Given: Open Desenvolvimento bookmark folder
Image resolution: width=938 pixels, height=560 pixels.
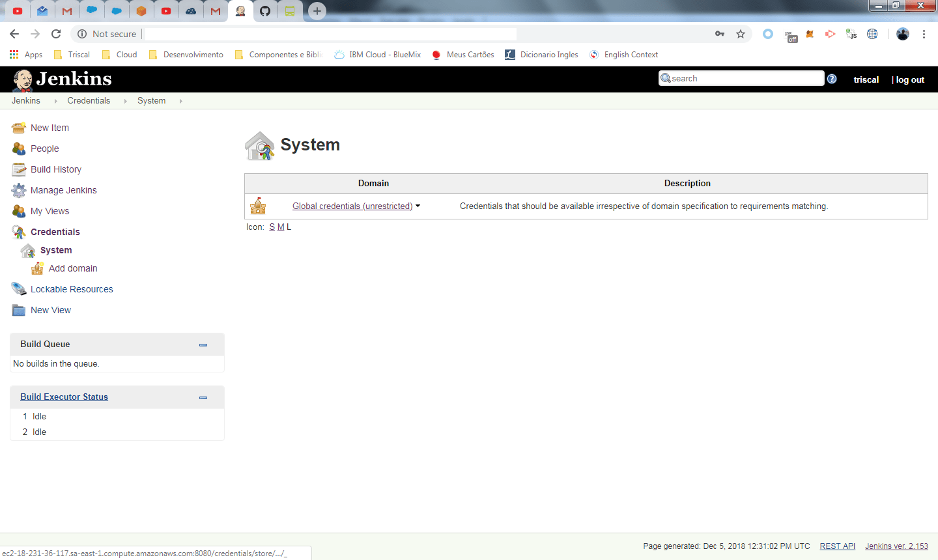Looking at the screenshot, I should pyautogui.click(x=186, y=55).
